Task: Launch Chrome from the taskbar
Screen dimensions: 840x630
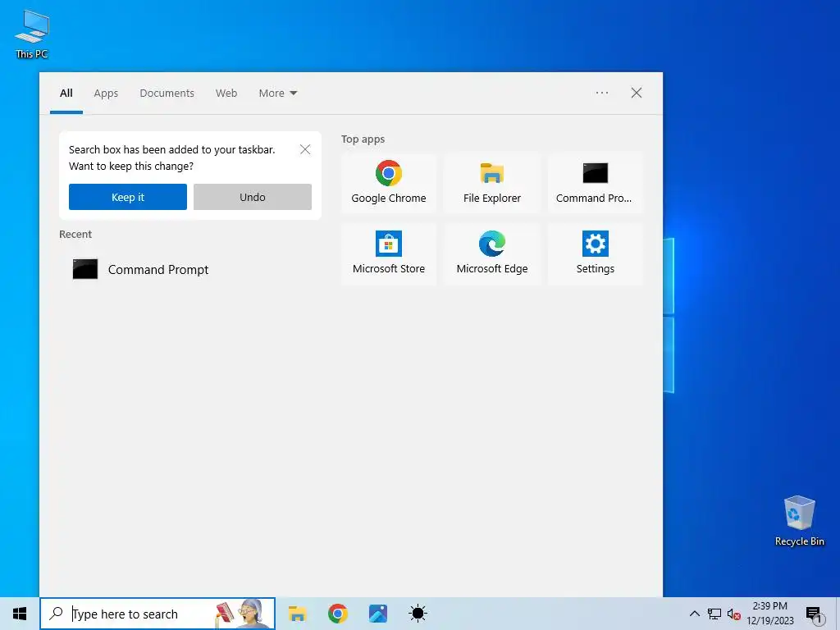Action: pos(337,614)
